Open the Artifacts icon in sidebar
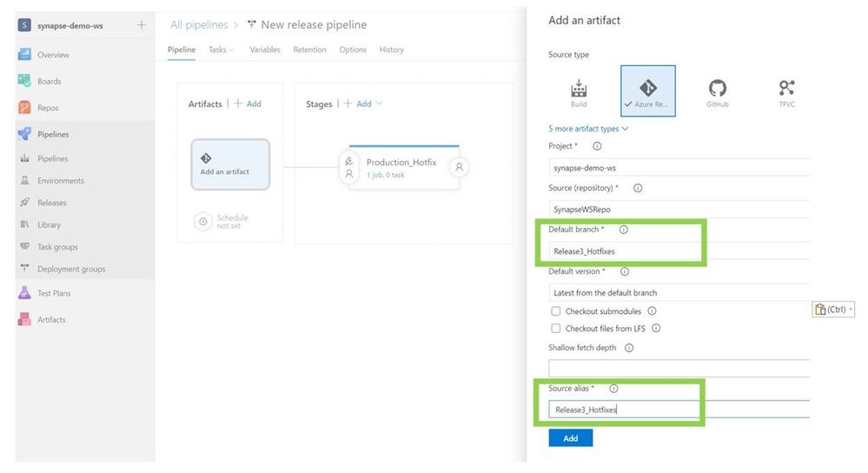 point(24,320)
